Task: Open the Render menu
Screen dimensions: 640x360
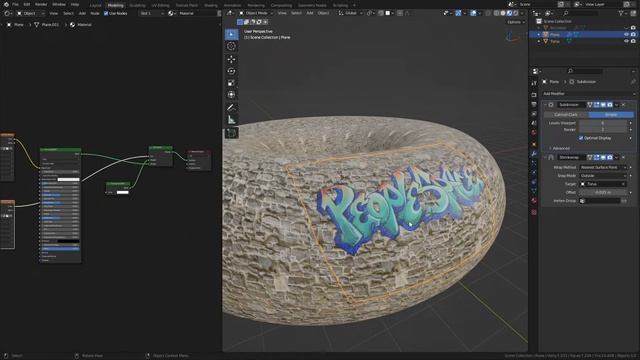Action: [41, 4]
